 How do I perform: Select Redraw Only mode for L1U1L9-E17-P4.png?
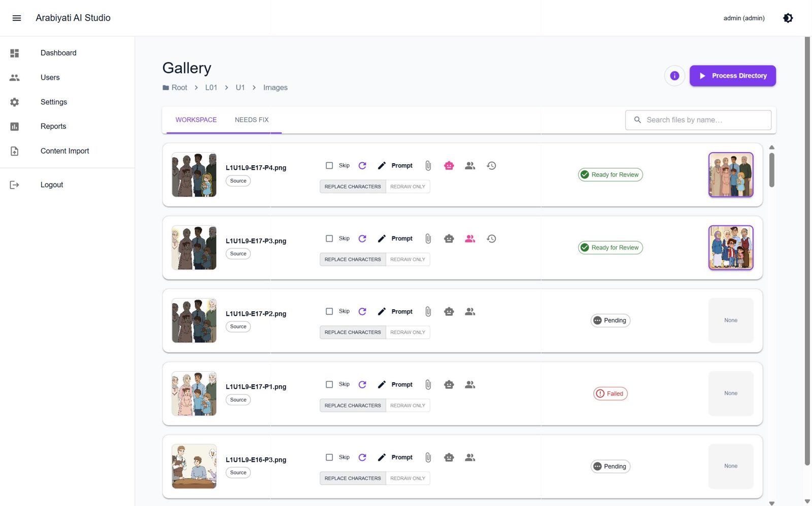[408, 187]
